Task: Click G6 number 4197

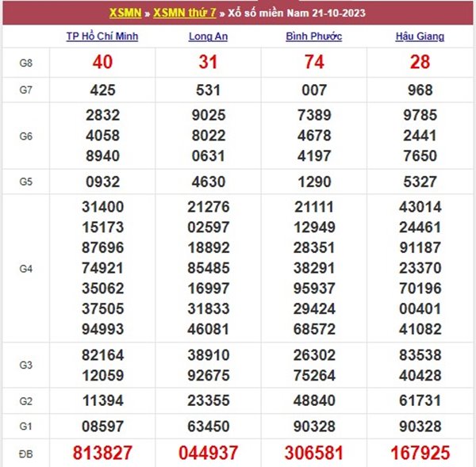Action: pyautogui.click(x=314, y=156)
